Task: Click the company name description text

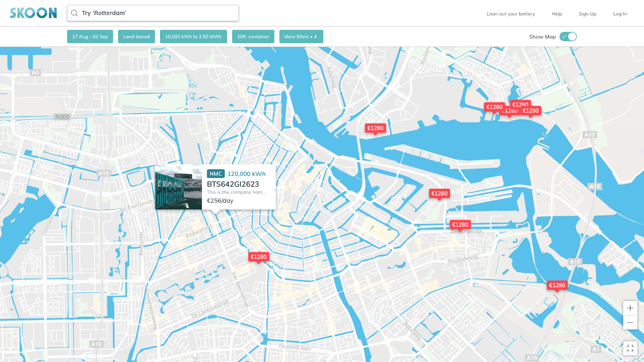Action: pyautogui.click(x=236, y=192)
